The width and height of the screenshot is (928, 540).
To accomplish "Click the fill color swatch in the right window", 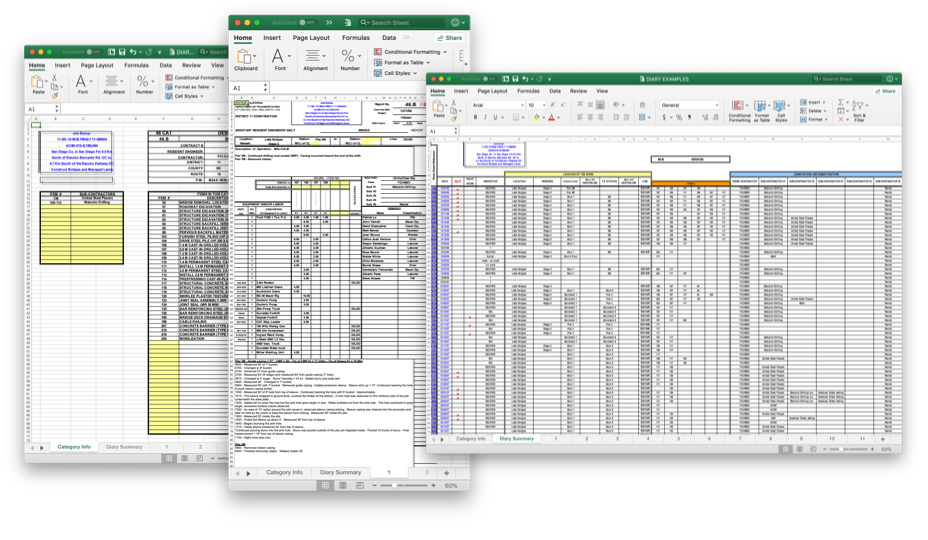I will pos(537,117).
